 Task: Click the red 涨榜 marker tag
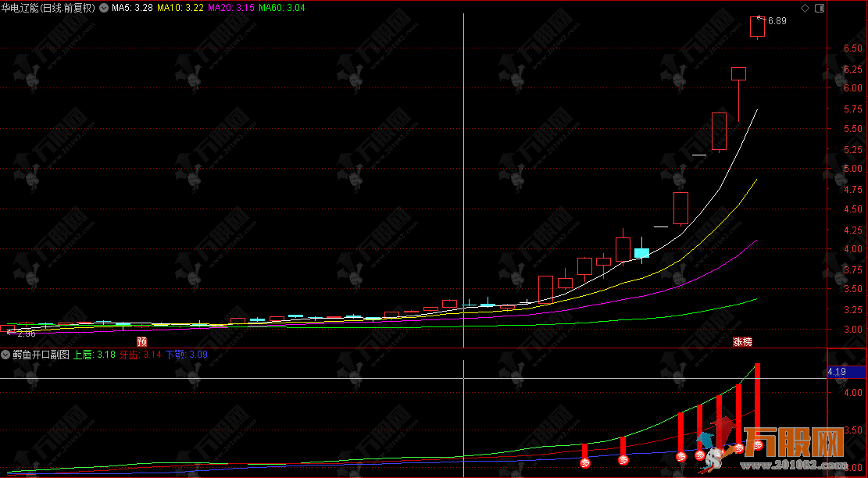tap(741, 341)
